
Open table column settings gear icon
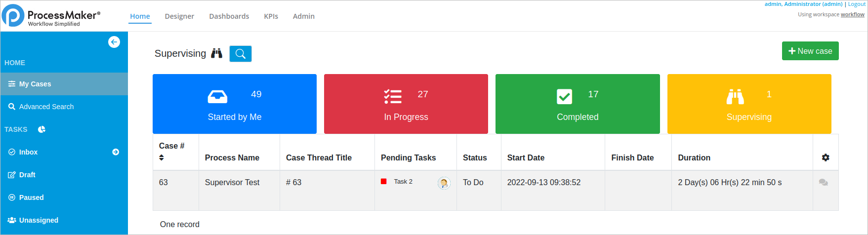click(826, 157)
